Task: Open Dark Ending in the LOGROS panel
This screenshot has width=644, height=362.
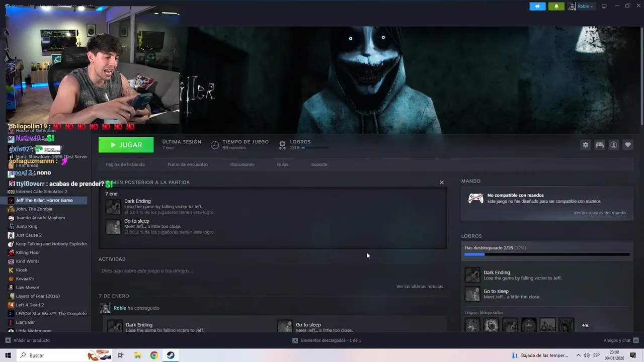Action: [547, 275]
